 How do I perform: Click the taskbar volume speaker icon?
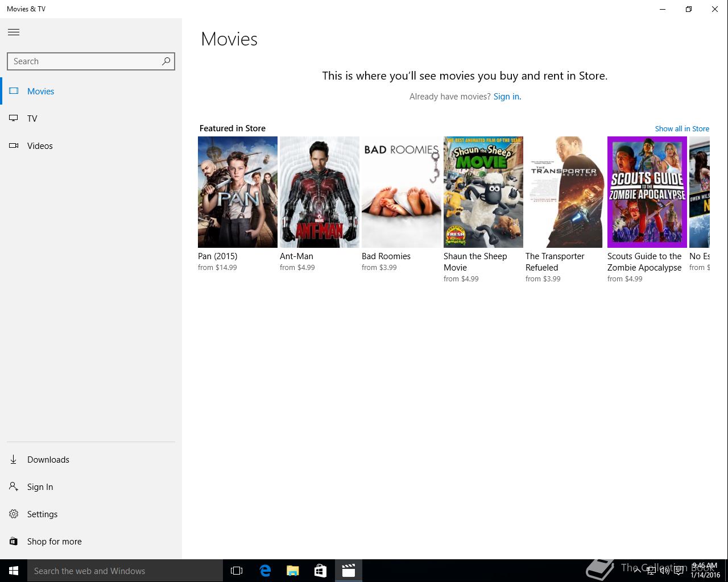coord(664,571)
